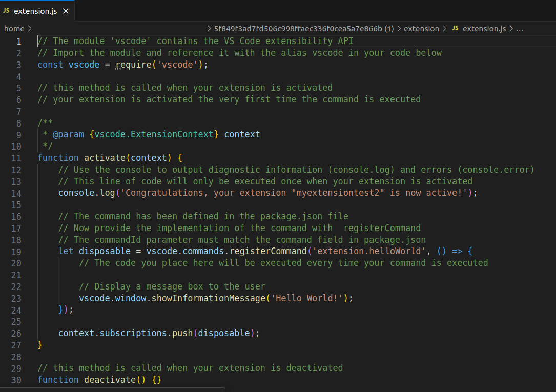Click the JS file icon on the extension.js tab
Image resolution: width=556 pixels, height=392 pixels.
click(x=7, y=10)
